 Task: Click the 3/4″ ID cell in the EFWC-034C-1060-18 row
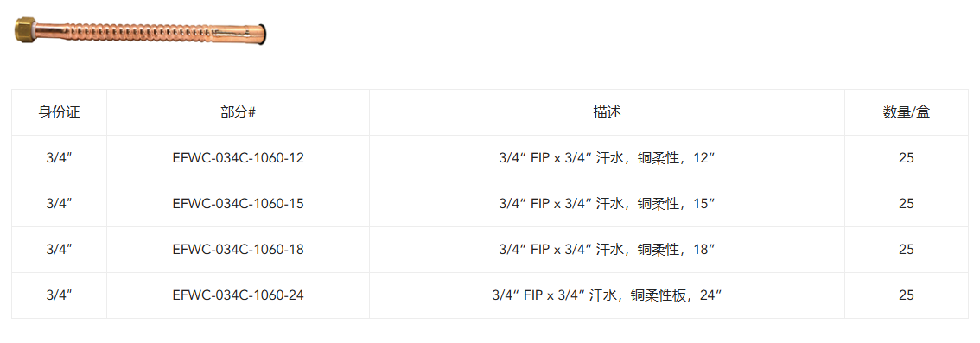[x=60, y=250]
